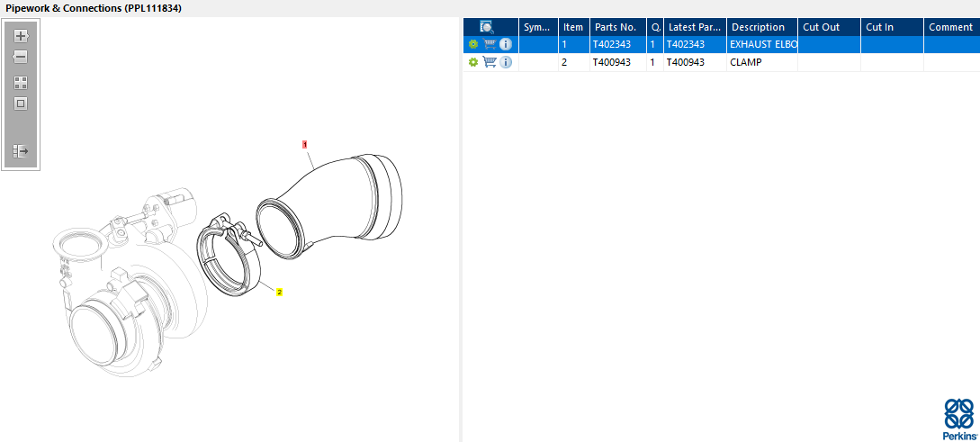
Task: Sort by the Item column header
Action: [574, 27]
